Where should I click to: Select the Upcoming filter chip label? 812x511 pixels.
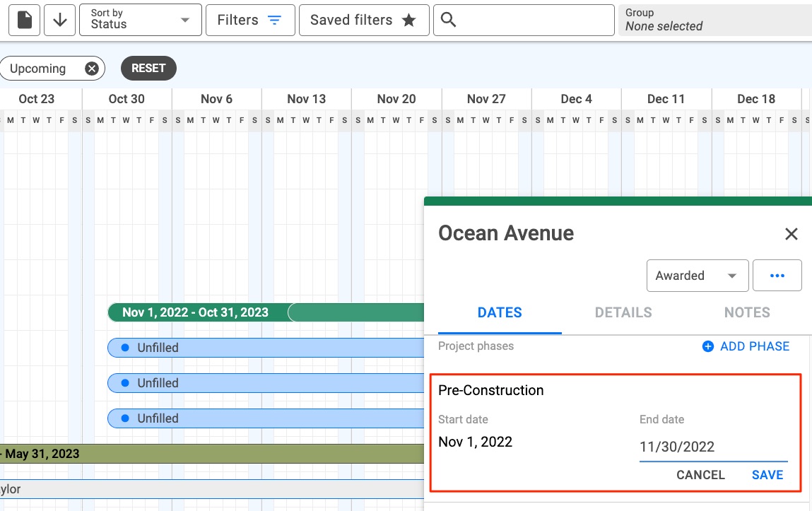click(x=37, y=69)
